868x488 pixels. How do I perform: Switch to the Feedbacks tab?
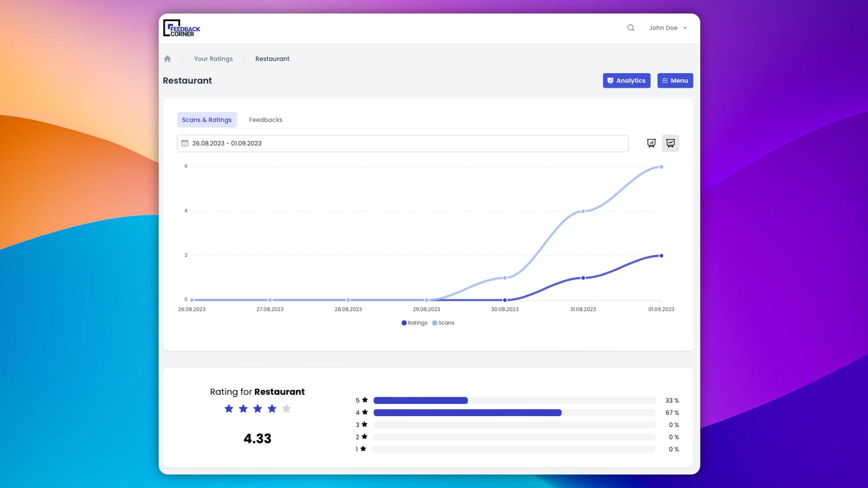point(265,120)
